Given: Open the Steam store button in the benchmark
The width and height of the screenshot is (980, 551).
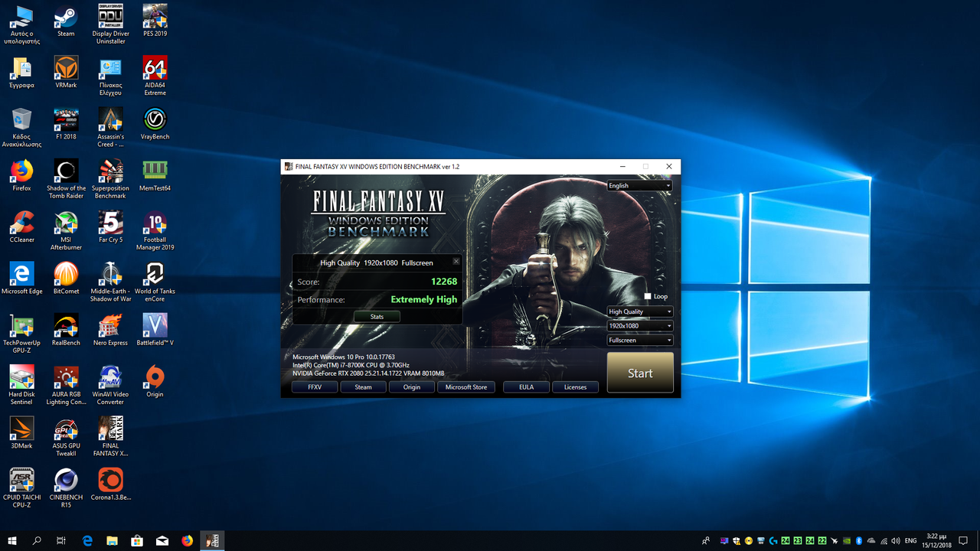Looking at the screenshot, I should [363, 387].
